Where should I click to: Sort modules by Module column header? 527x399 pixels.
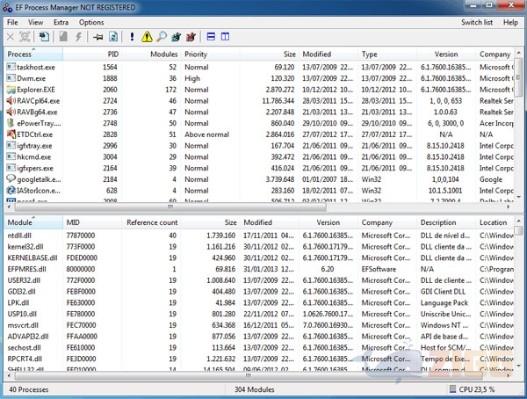(x=34, y=223)
